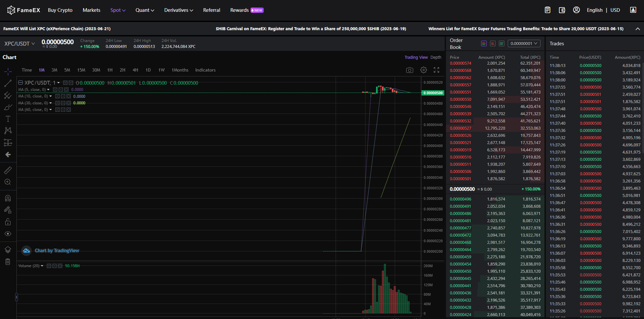Screen dimensions: 644x319
Task: Click the back arrow in drawing toolbar
Action: coord(8,154)
